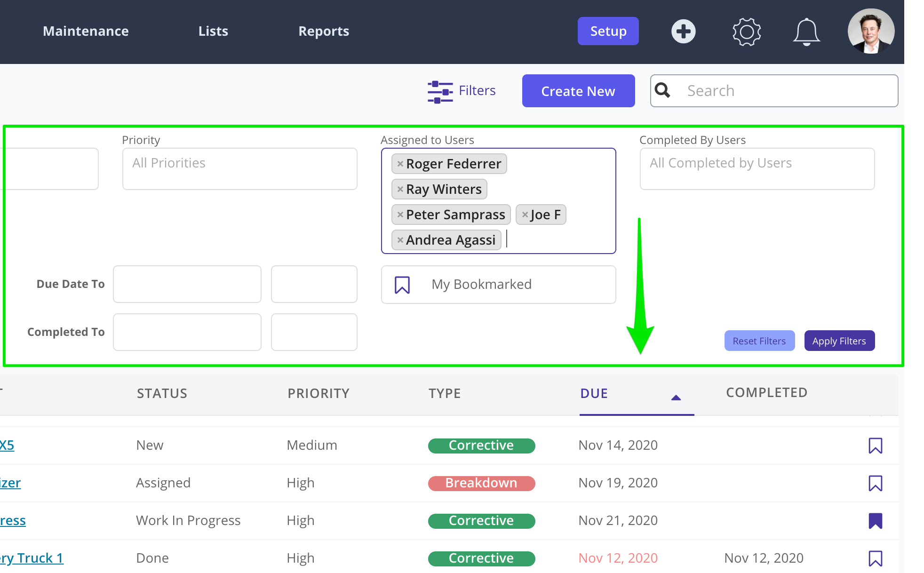The width and height of the screenshot is (924, 573).
Task: Click the Due Date To date field
Action: [x=187, y=284]
